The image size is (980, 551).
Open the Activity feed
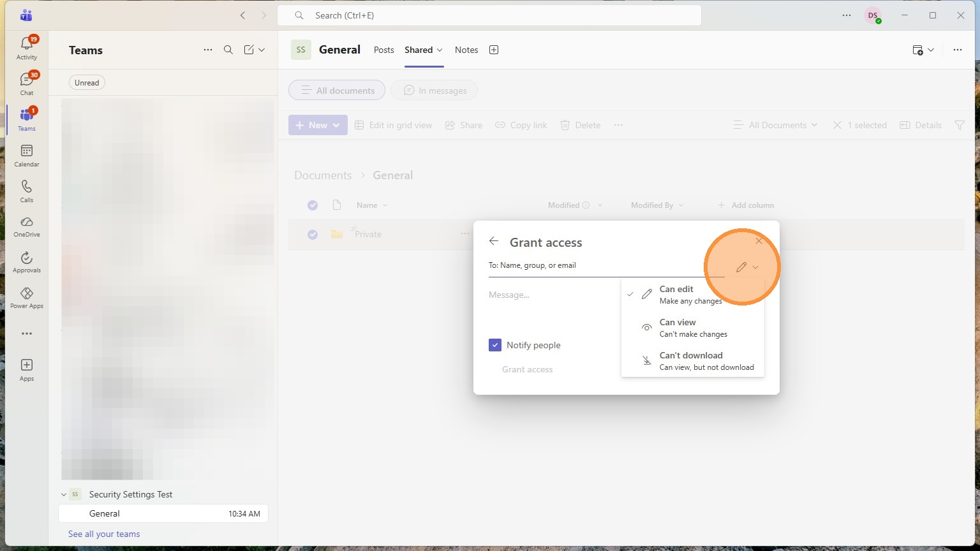[x=27, y=48]
